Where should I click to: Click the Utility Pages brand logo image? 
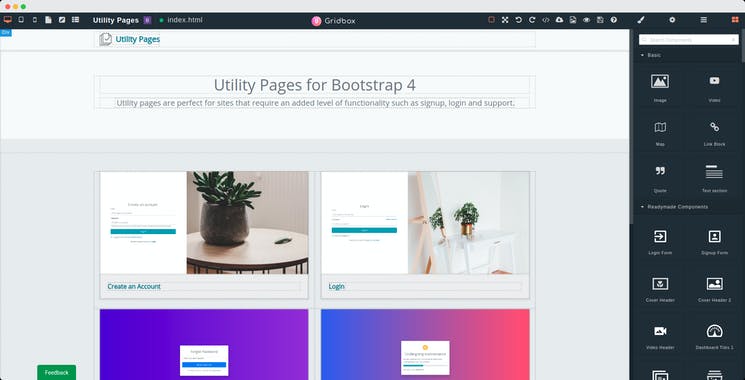coord(105,39)
